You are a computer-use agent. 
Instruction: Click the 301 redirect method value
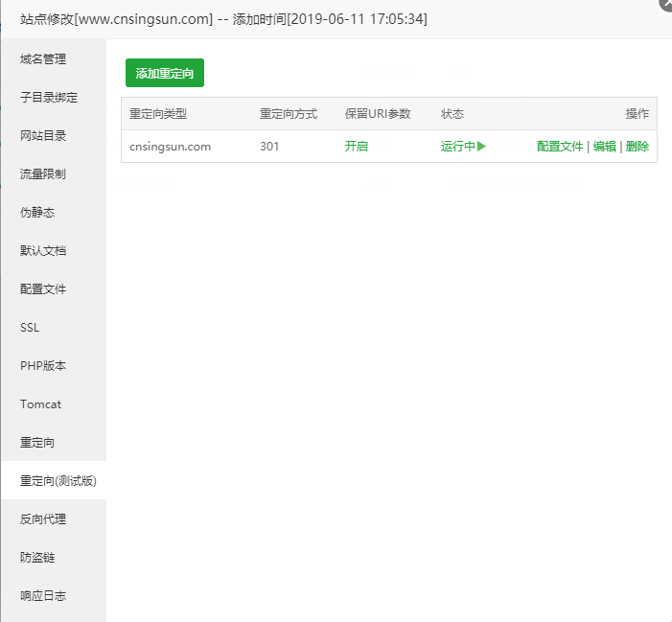(269, 147)
